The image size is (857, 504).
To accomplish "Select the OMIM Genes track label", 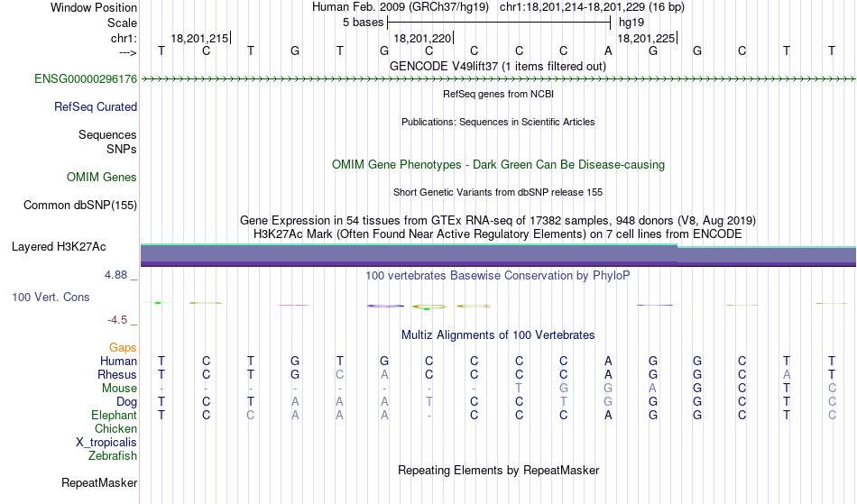I will 102,178.
